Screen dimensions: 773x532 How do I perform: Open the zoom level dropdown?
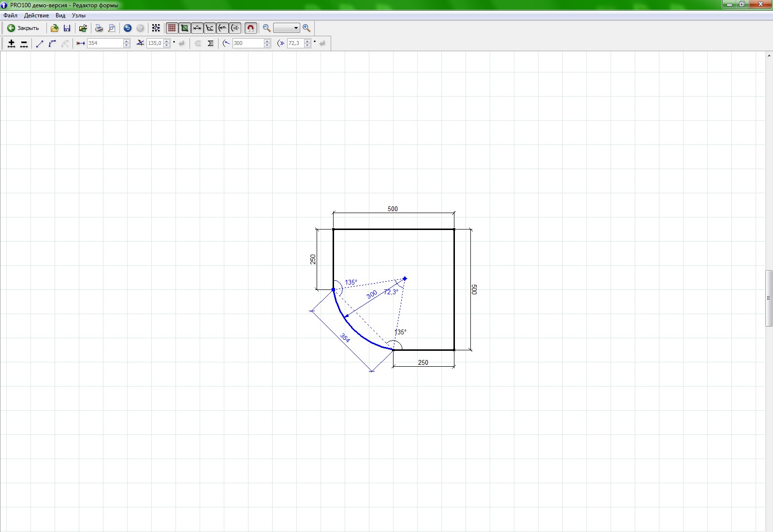(x=287, y=28)
